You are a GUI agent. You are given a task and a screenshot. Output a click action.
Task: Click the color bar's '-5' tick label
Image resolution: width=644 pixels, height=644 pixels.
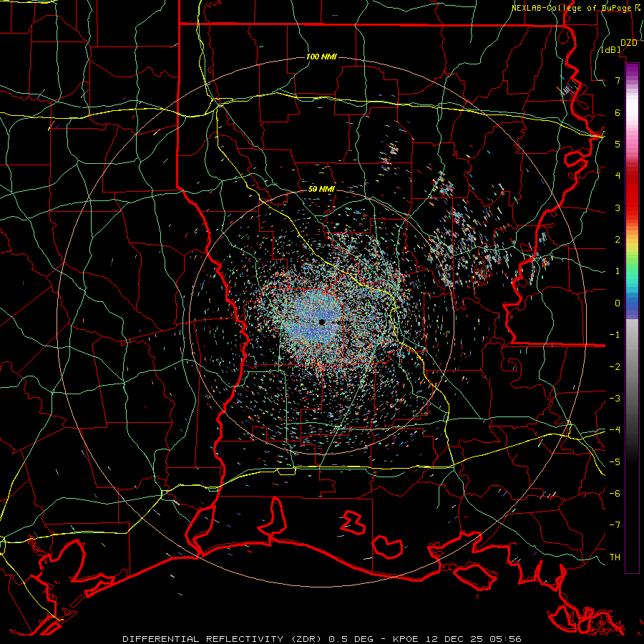(615, 462)
